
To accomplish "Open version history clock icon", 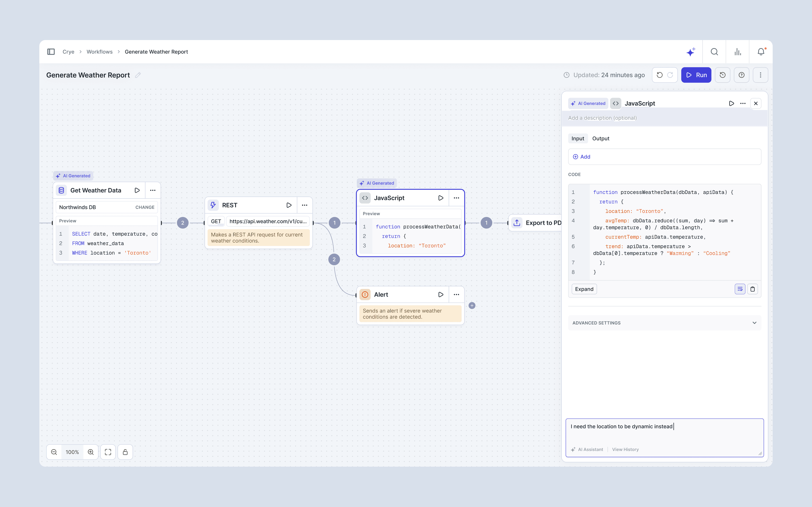I will 722,75.
